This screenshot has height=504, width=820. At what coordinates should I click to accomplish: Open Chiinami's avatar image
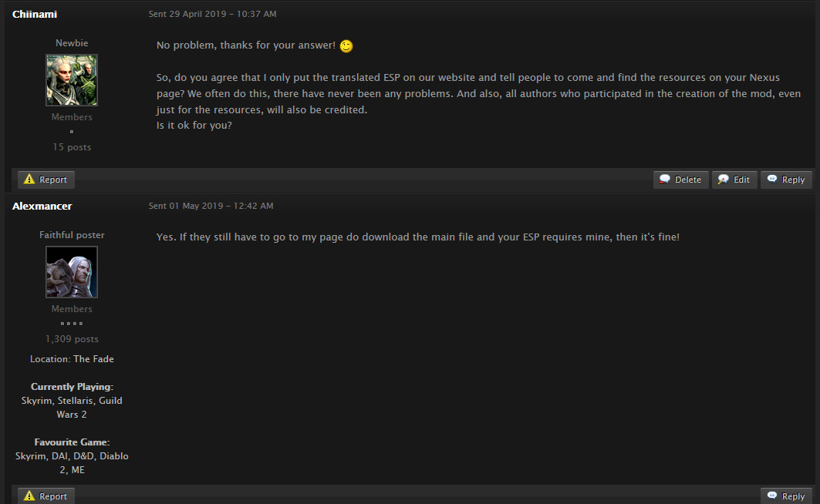tap(72, 80)
